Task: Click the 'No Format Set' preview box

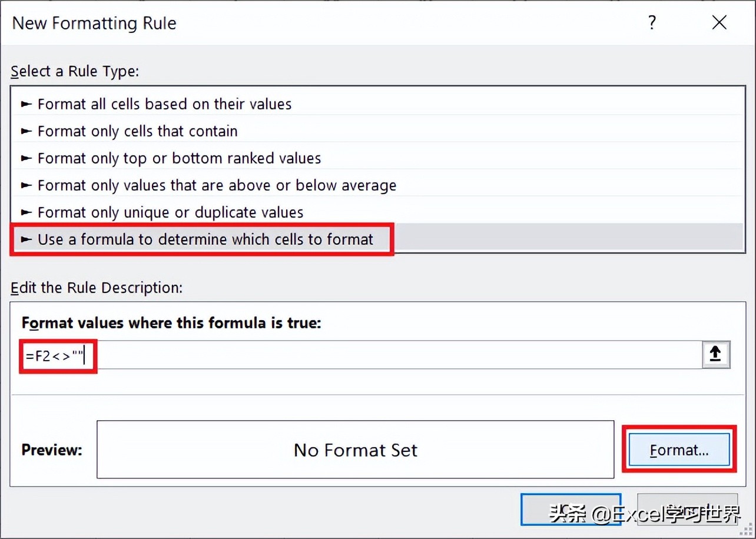Action: [355, 450]
